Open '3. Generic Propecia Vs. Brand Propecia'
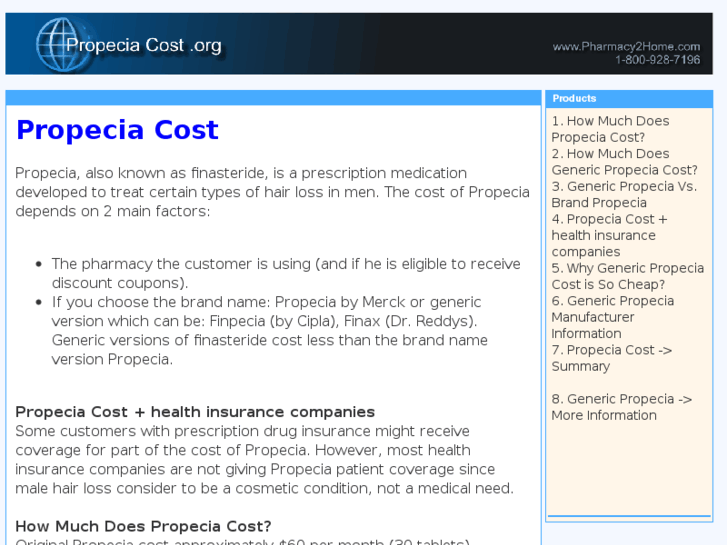This screenshot has height=545, width=727. click(x=624, y=194)
